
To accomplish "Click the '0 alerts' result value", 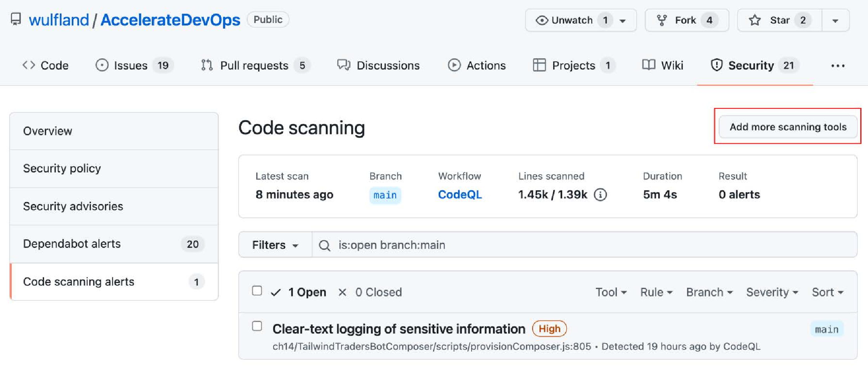I will coord(739,195).
